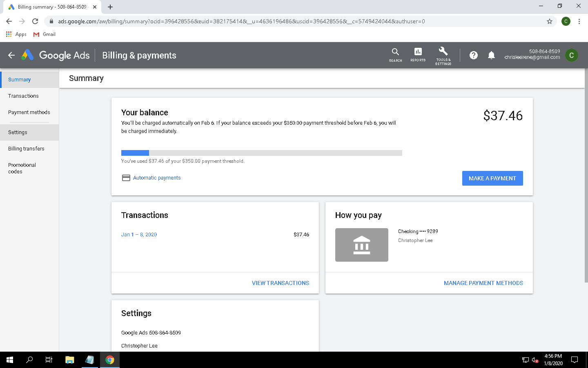The height and width of the screenshot is (368, 588).
Task: Click the bank building thumbnail
Action: point(362,245)
